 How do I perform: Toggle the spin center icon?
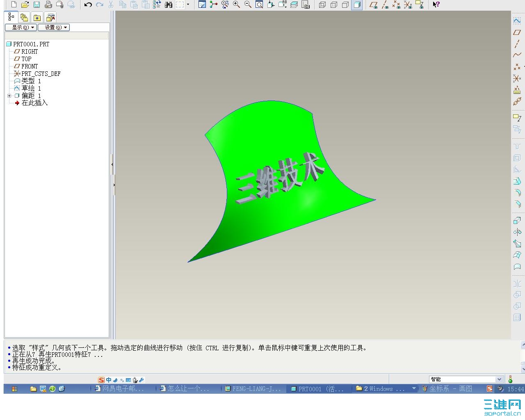pos(213,5)
